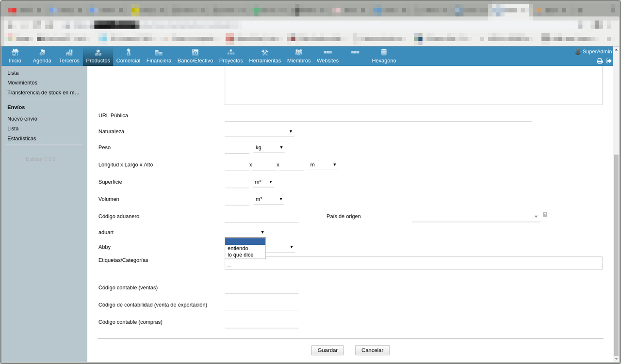
Task: Open Lista under stock sidebar section
Action: pyautogui.click(x=13, y=73)
